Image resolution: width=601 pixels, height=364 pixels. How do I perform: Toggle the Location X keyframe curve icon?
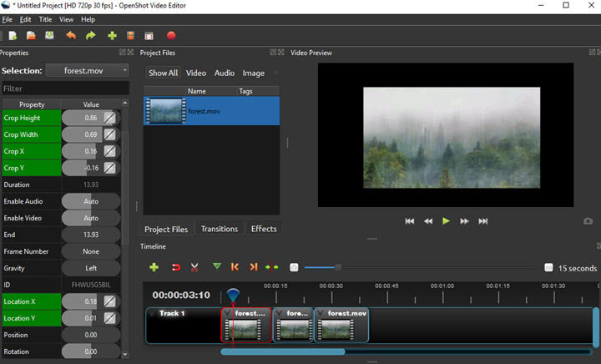point(109,301)
